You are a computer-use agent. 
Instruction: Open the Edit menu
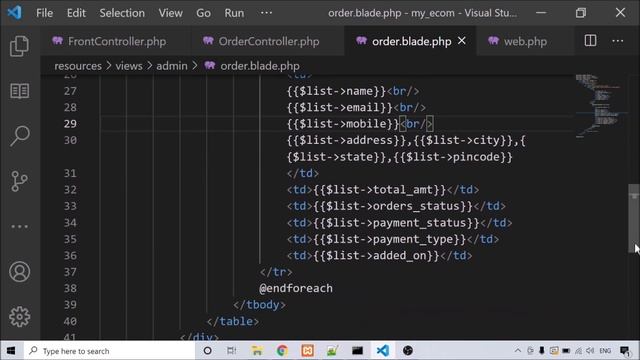tap(76, 13)
